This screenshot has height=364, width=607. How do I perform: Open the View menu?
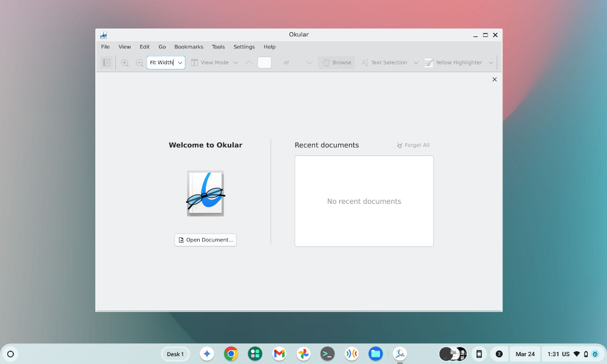124,47
